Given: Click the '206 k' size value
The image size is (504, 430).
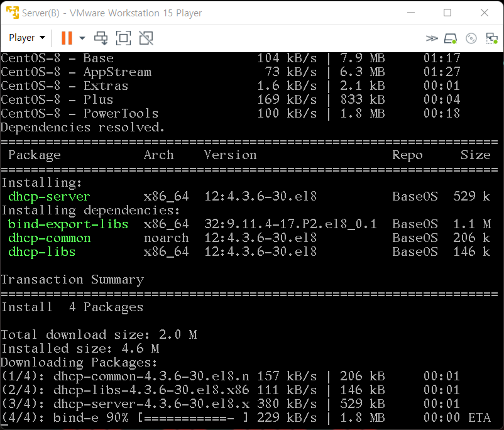Looking at the screenshot, I should (471, 238).
